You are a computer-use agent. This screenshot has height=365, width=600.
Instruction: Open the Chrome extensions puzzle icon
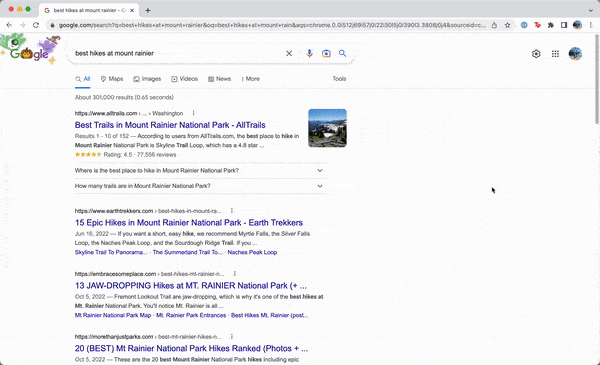[x=551, y=25]
